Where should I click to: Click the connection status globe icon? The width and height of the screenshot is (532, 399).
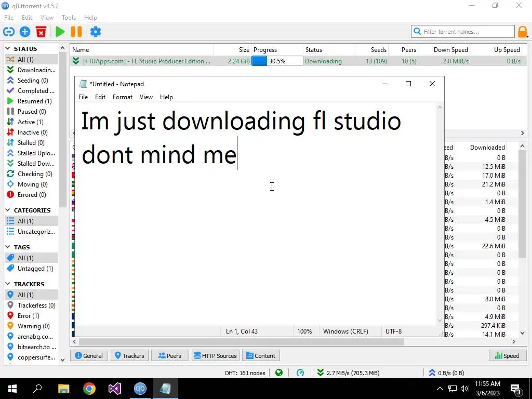tap(279, 373)
